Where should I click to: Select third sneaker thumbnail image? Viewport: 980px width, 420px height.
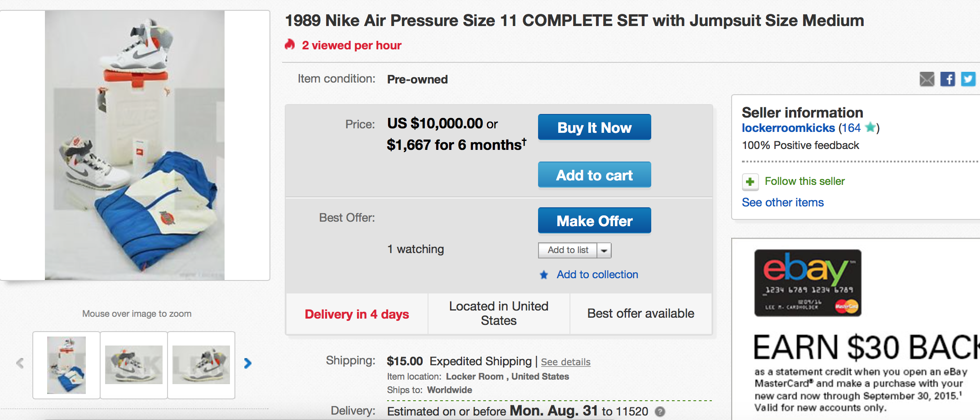[x=201, y=365]
